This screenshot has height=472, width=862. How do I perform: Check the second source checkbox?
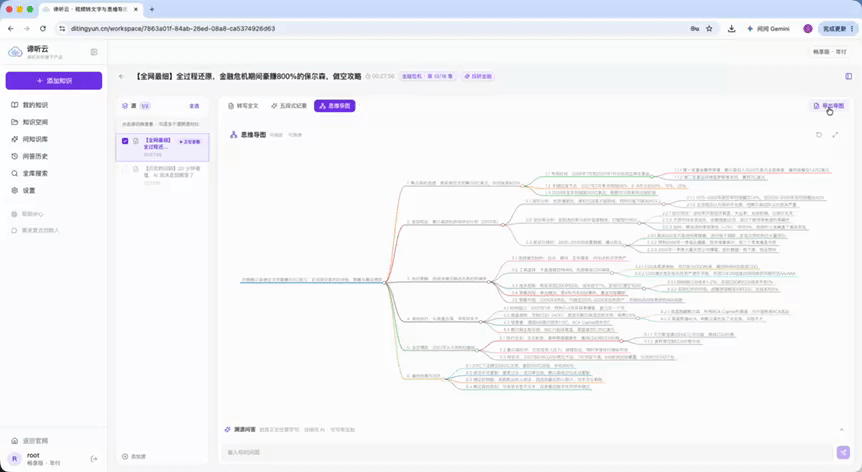[125, 169]
